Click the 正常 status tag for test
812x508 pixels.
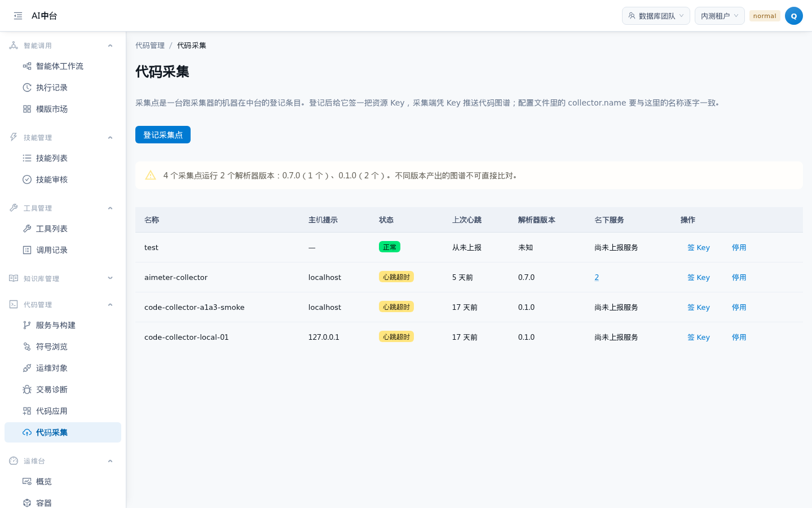(390, 247)
